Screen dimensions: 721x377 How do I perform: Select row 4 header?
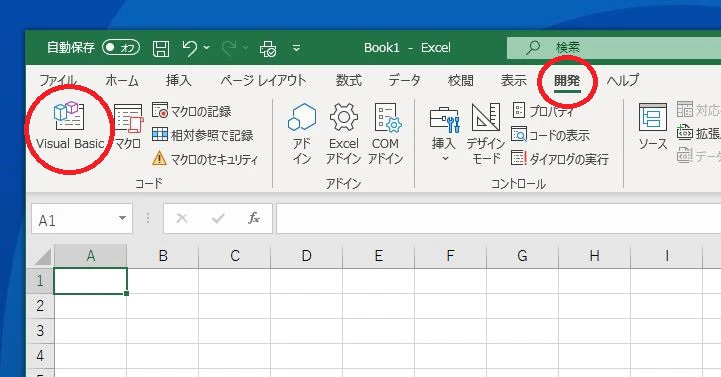click(x=40, y=355)
